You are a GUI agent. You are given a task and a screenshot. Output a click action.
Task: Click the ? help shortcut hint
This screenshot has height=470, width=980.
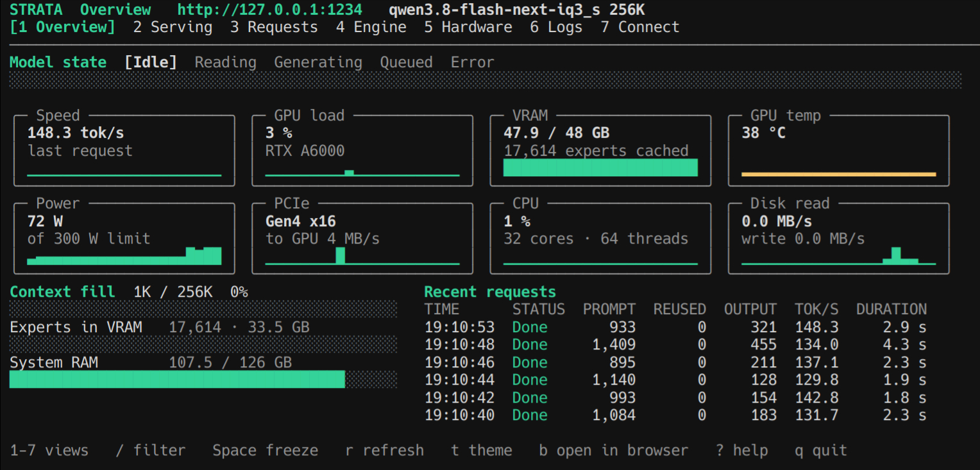point(741,450)
